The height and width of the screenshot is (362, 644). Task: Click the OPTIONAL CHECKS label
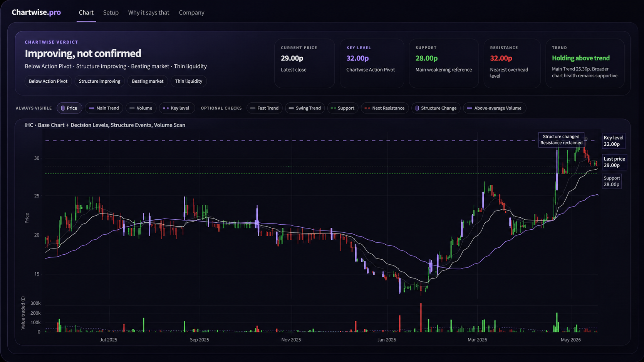pos(221,108)
